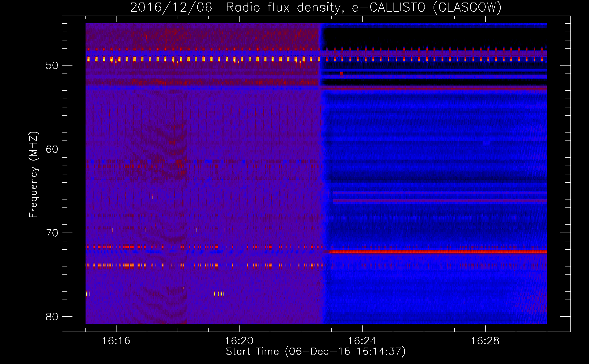The height and width of the screenshot is (364, 589).
Task: Click the "Start Time (06-Dec-16 16:14:37)" axis label
Action: (316, 352)
